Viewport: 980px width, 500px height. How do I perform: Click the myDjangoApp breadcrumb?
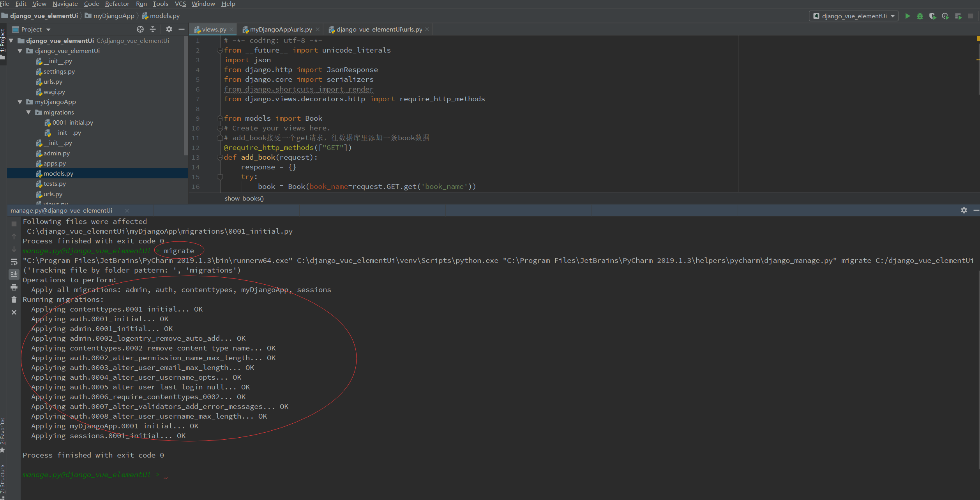[113, 16]
